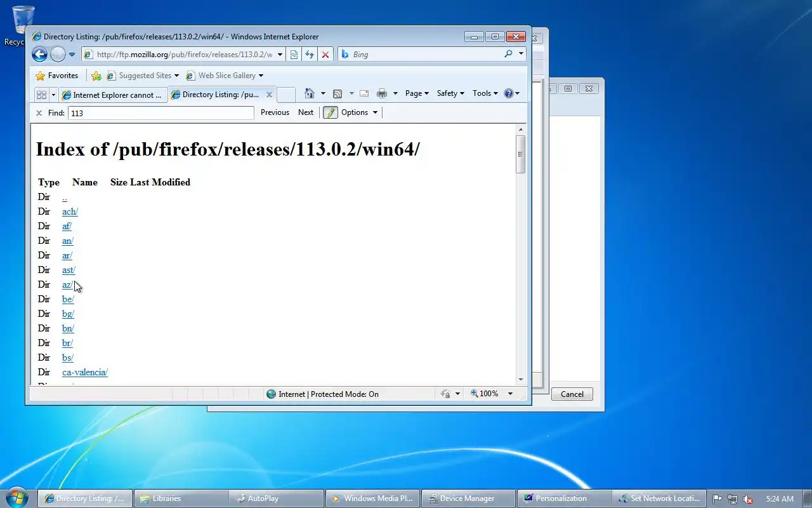Click the security zone lock icon in status bar
This screenshot has height=508, width=812.
coord(445,394)
